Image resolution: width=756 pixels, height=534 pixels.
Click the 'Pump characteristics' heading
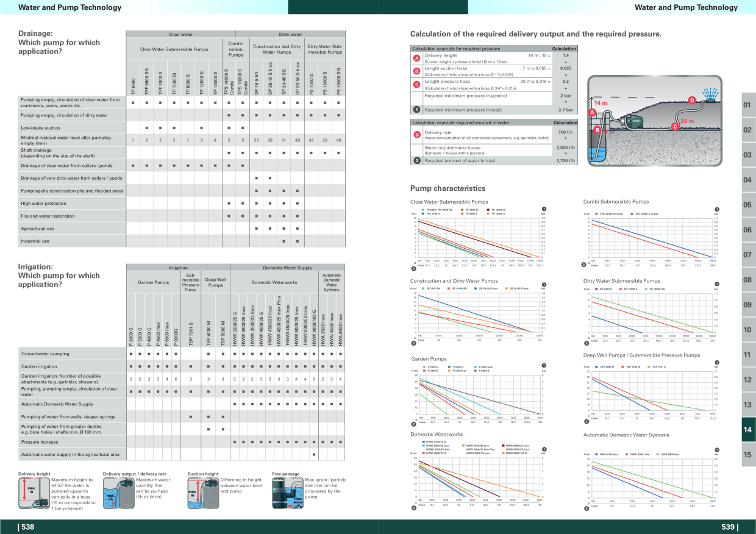(448, 188)
